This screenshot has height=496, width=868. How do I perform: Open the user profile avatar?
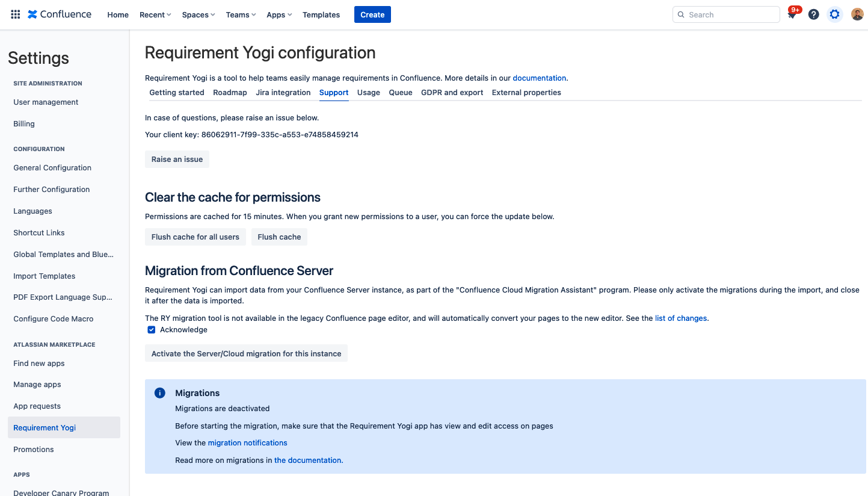[x=857, y=14]
